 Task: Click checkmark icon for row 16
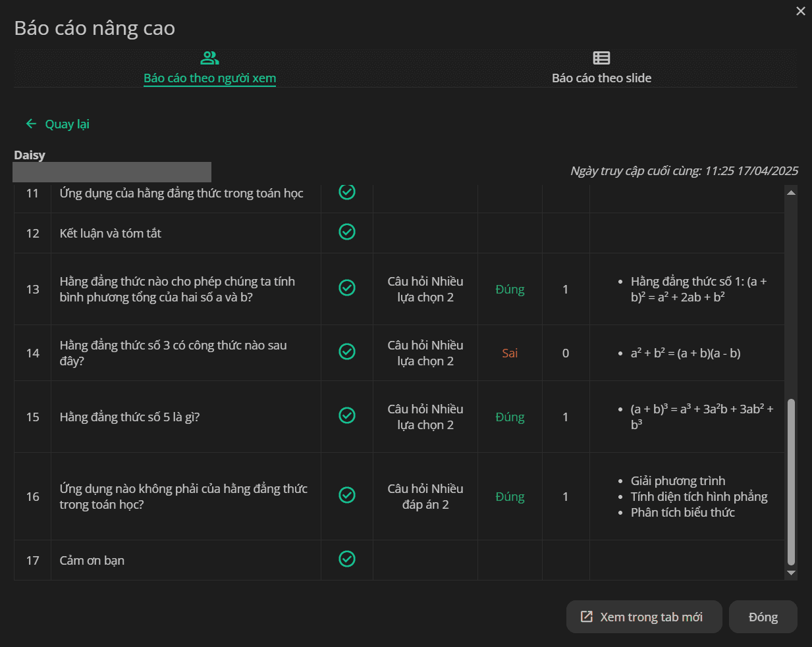(x=347, y=495)
